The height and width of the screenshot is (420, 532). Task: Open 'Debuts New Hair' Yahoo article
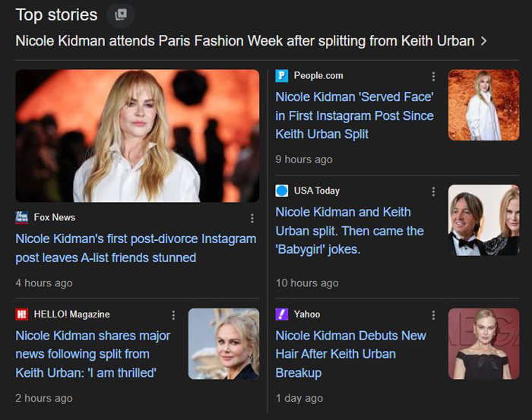pyautogui.click(x=350, y=354)
